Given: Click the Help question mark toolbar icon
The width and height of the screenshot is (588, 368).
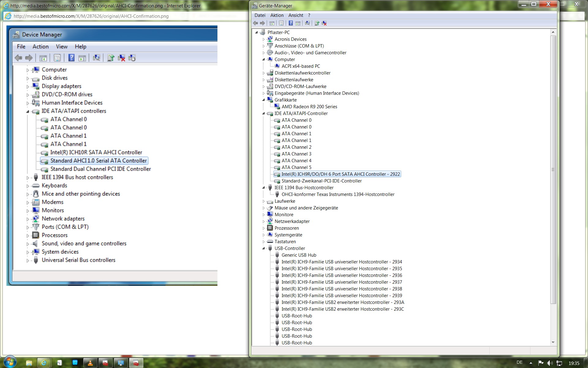Looking at the screenshot, I should point(291,23).
